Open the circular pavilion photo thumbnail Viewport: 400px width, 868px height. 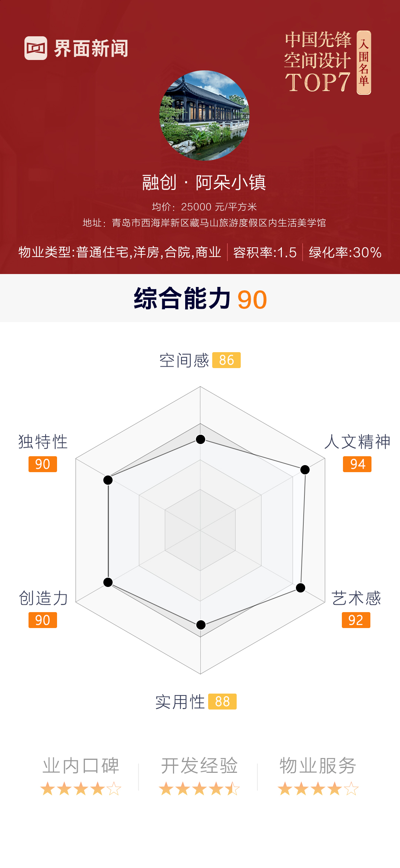204,116
